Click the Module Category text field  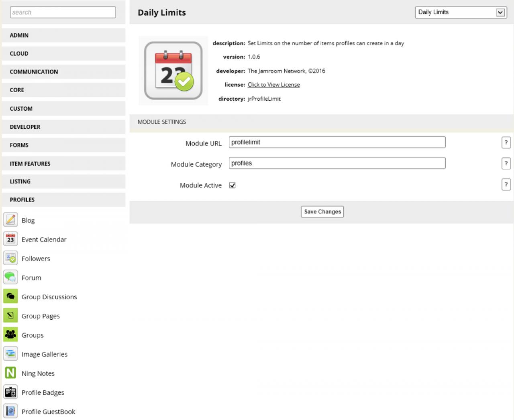click(337, 163)
